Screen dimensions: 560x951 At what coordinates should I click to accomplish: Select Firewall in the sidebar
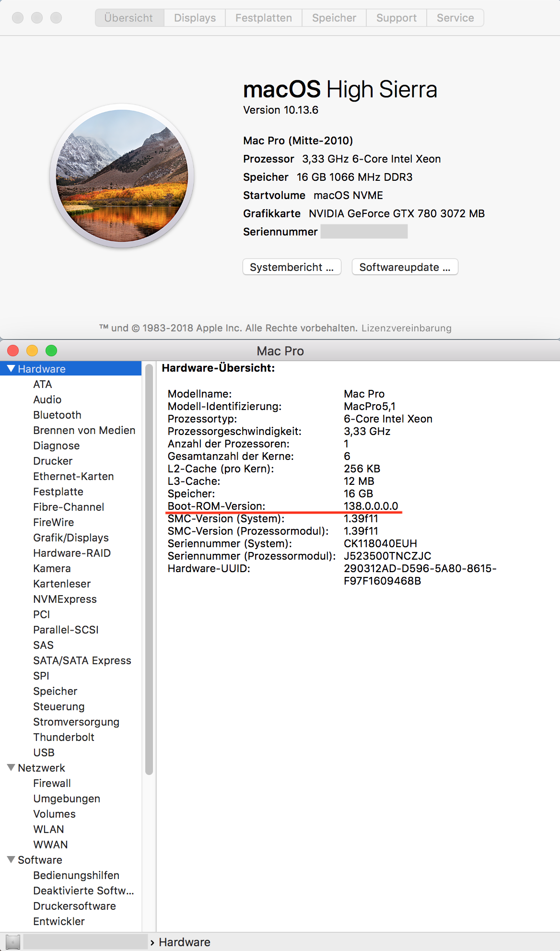click(52, 783)
